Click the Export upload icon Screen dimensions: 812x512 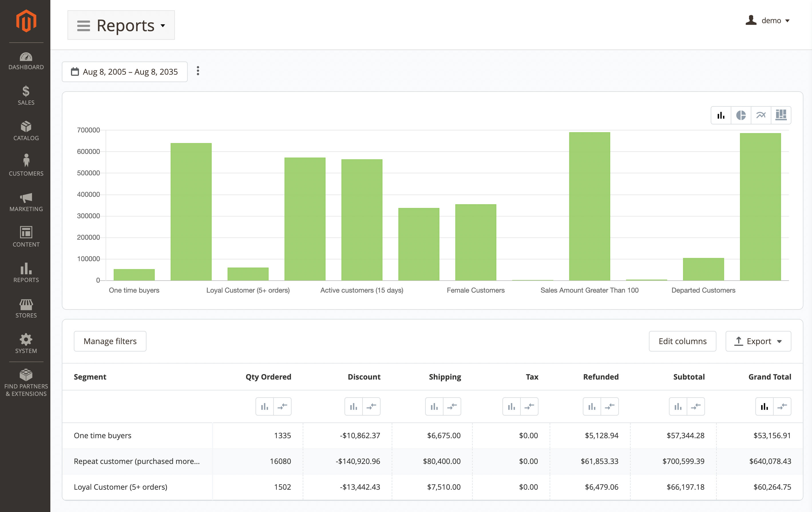click(738, 341)
